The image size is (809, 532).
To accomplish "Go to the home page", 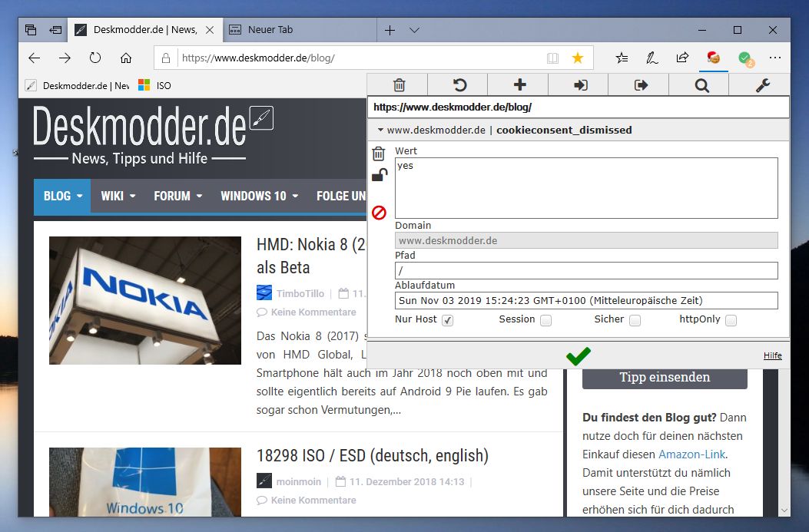I will pos(126,58).
